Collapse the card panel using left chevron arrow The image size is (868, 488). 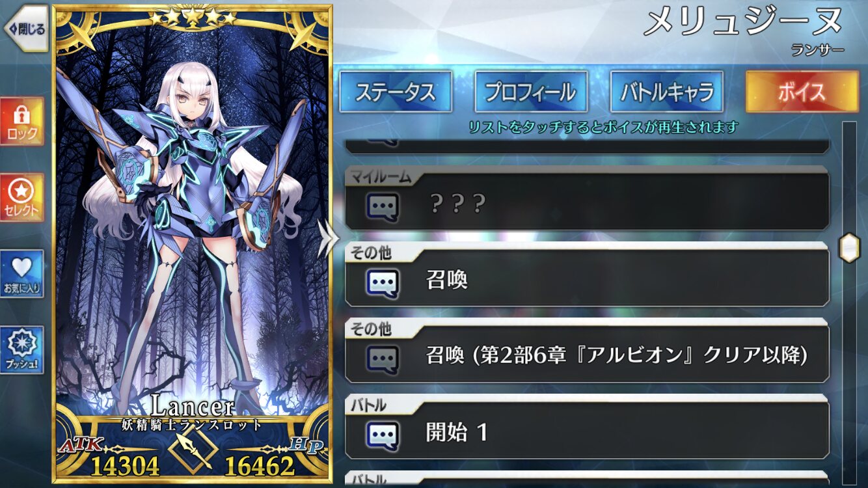[325, 237]
